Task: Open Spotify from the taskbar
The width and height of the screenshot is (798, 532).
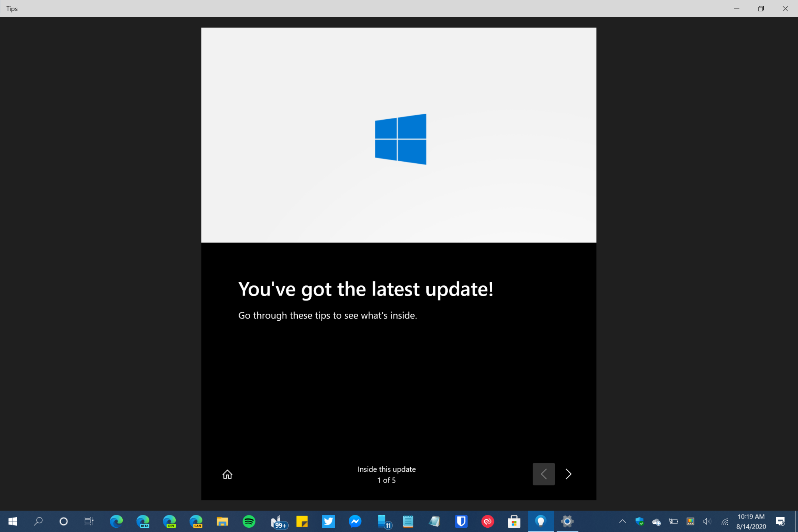Action: [249, 521]
